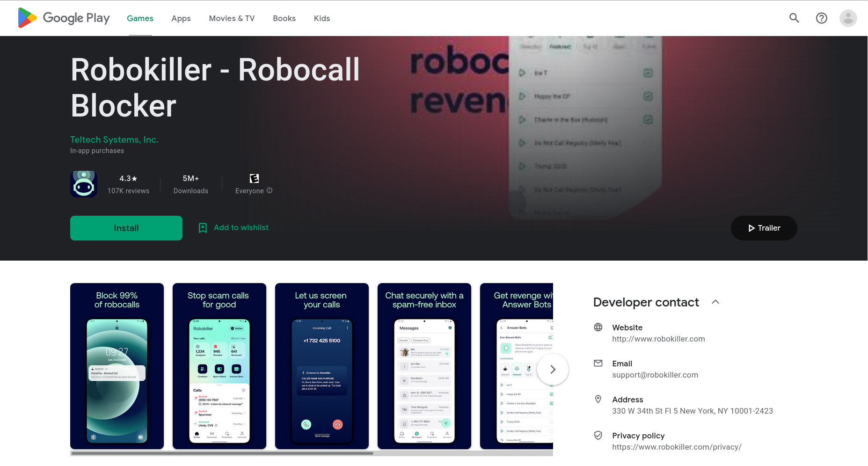Image resolution: width=868 pixels, height=466 pixels.
Task: Install the Robokiller app
Action: (126, 228)
